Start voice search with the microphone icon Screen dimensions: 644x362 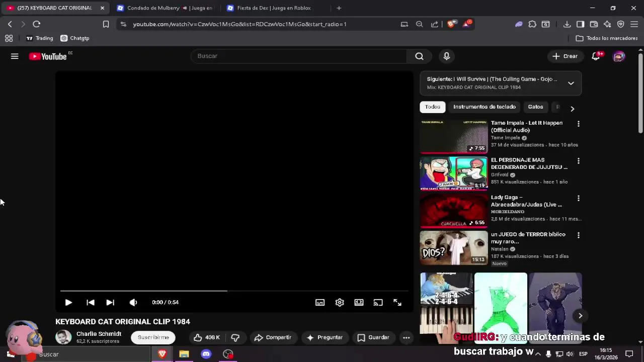[446, 56]
